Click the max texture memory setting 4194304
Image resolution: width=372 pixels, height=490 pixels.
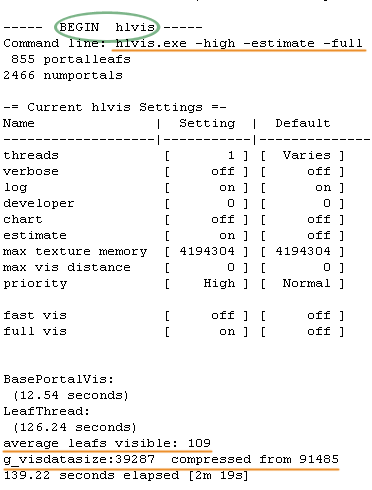click(207, 251)
